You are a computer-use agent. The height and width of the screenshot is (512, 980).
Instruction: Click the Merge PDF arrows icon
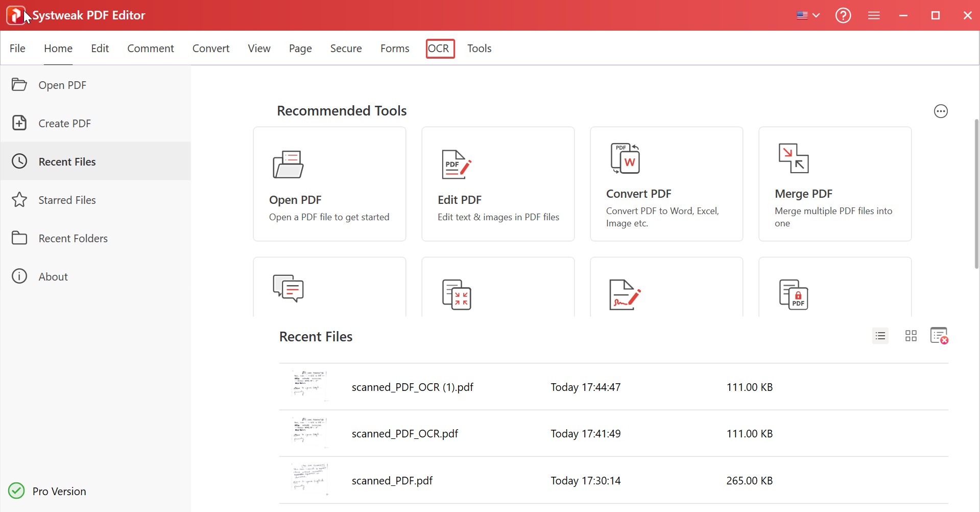[x=794, y=158]
